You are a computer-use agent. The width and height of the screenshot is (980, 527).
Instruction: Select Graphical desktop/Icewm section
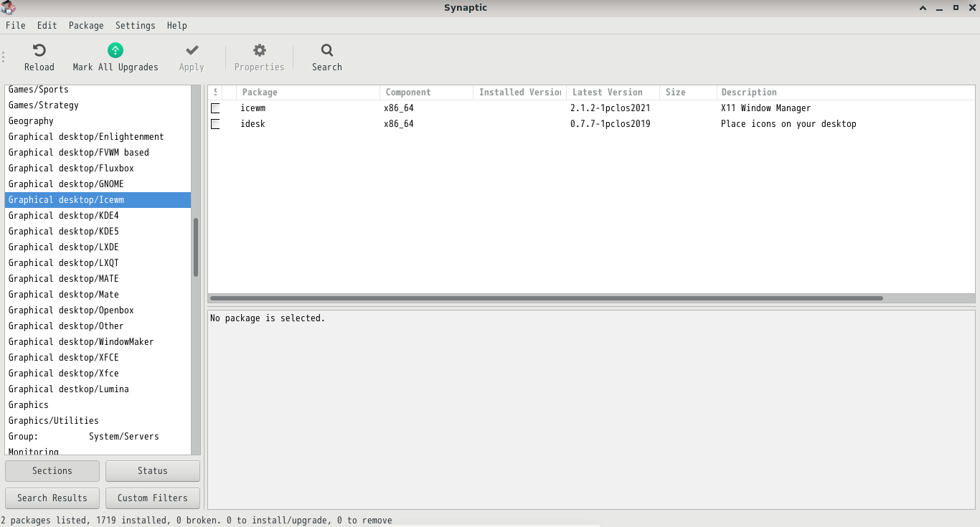(x=98, y=200)
